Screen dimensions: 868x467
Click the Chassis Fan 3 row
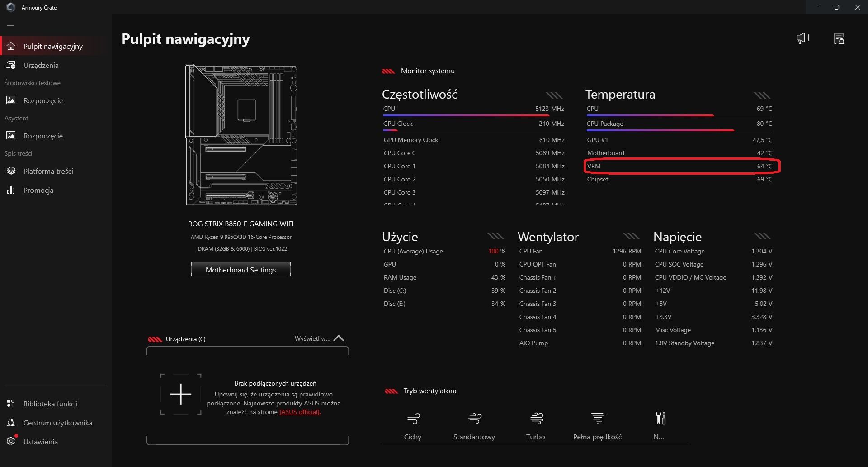[580, 304]
